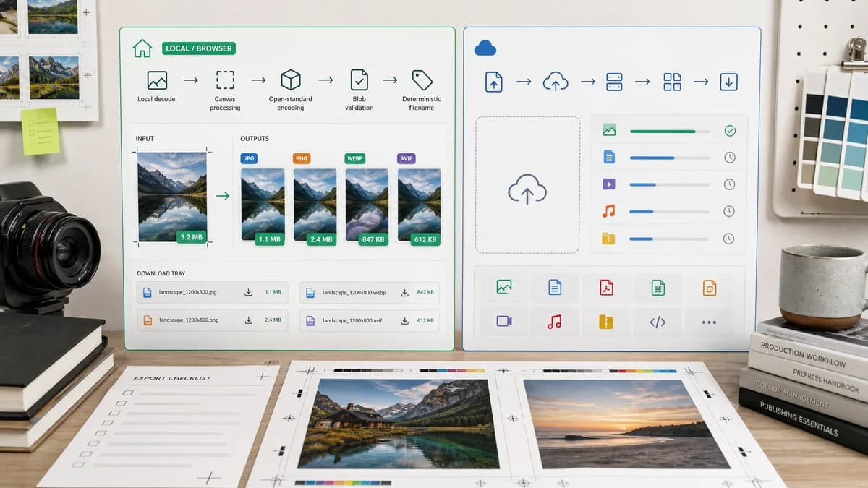Click the landscape_1200x800.png file name
This screenshot has height=488, width=868.
[x=188, y=320]
